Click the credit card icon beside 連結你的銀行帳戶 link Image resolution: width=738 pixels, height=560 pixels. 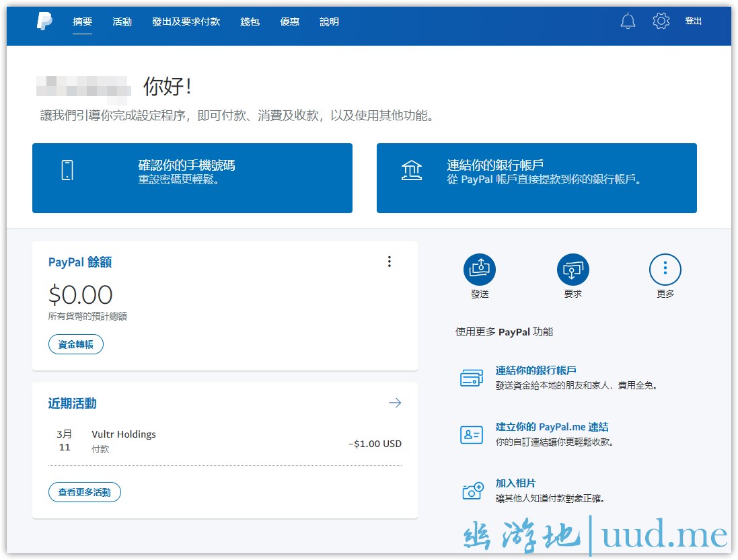[x=472, y=378]
